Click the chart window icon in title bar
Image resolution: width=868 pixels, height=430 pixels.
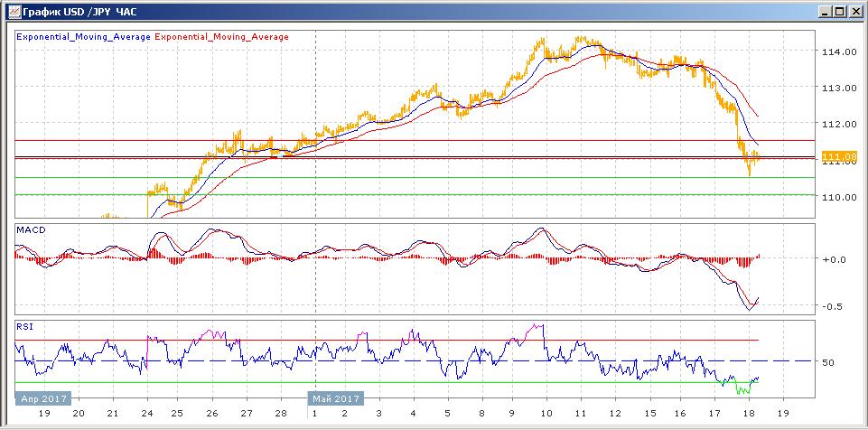click(13, 11)
